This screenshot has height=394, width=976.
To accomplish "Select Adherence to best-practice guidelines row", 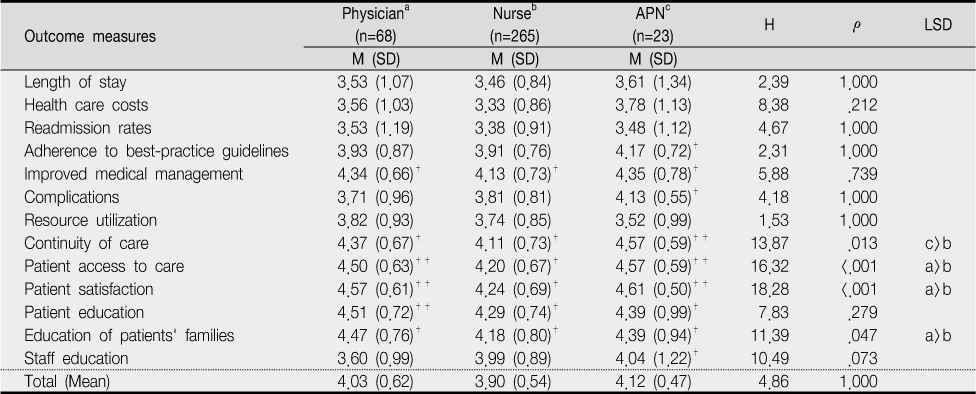I will (487, 151).
